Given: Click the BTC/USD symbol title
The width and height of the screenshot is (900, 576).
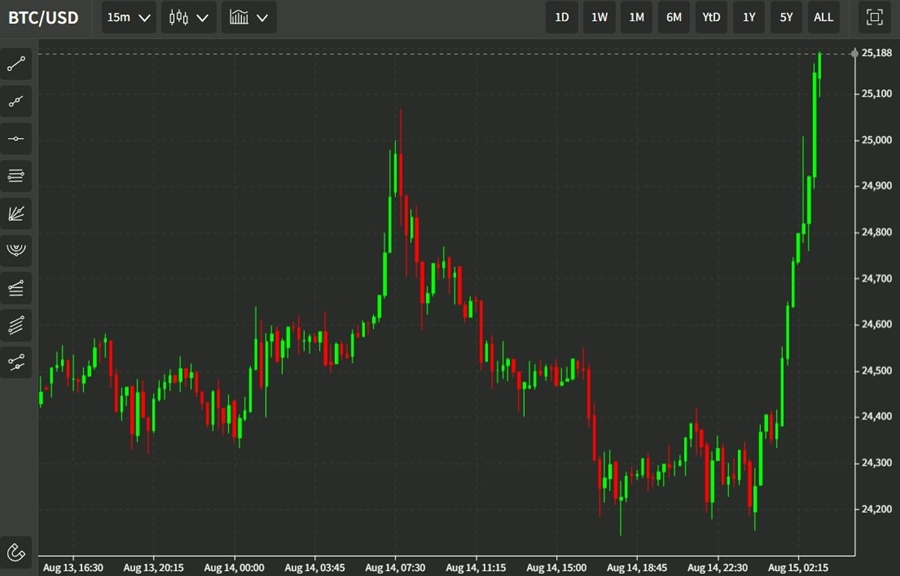Looking at the screenshot, I should pyautogui.click(x=43, y=17).
